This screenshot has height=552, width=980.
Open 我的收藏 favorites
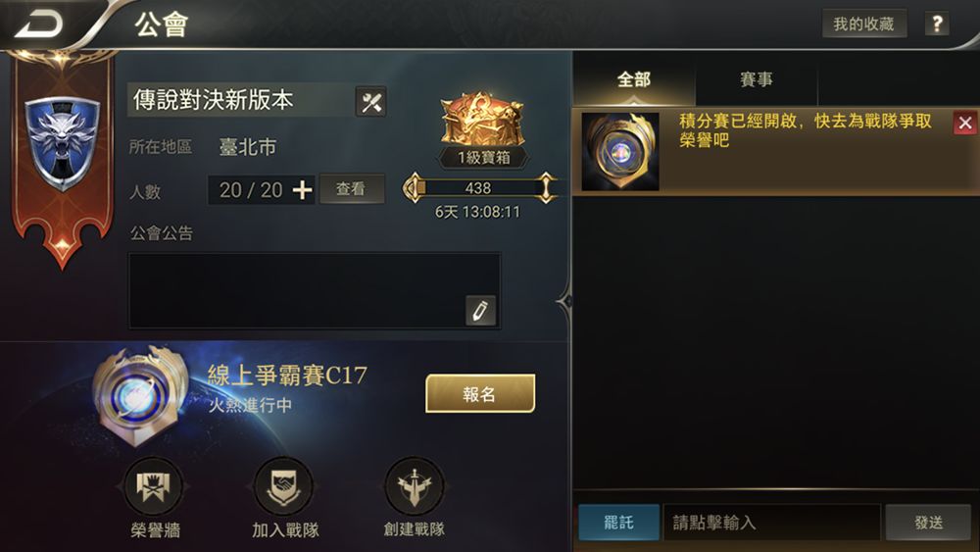863,25
